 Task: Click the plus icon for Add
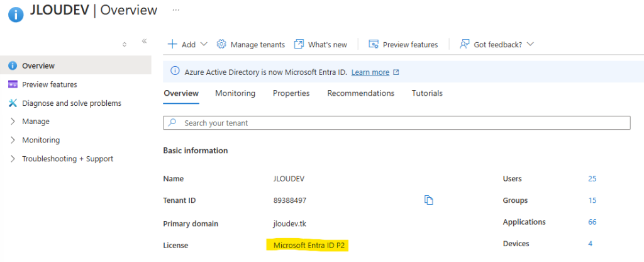click(x=172, y=44)
